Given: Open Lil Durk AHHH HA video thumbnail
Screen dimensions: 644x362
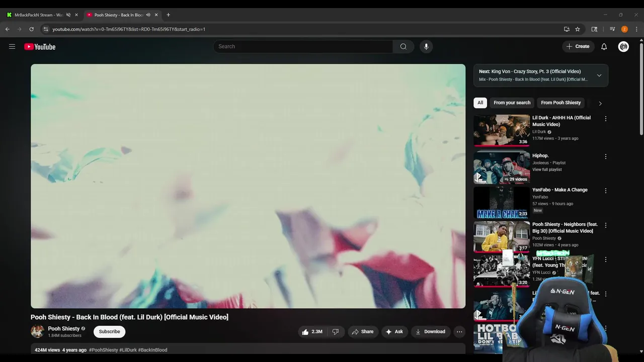Looking at the screenshot, I should [x=502, y=130].
